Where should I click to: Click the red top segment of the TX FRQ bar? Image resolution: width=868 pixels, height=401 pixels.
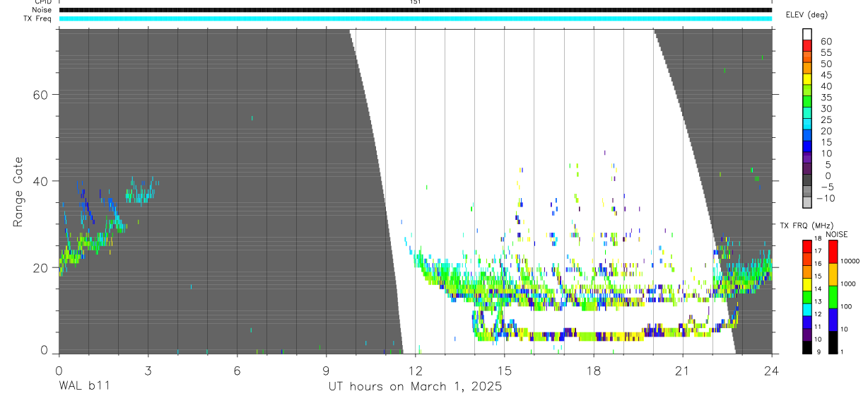pos(807,246)
